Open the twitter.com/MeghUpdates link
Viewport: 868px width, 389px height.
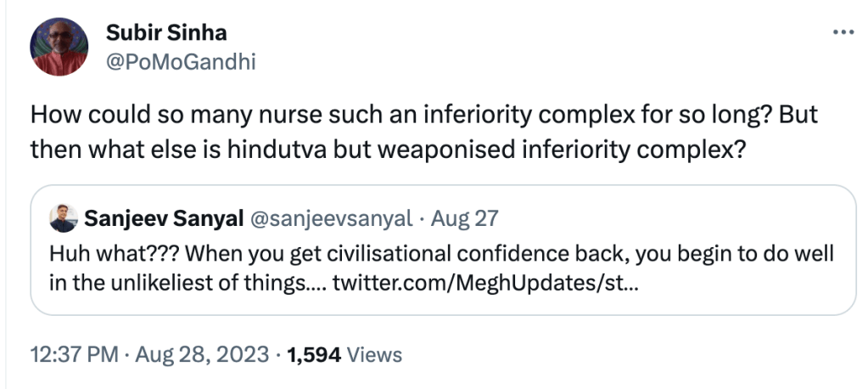pyautogui.click(x=486, y=283)
